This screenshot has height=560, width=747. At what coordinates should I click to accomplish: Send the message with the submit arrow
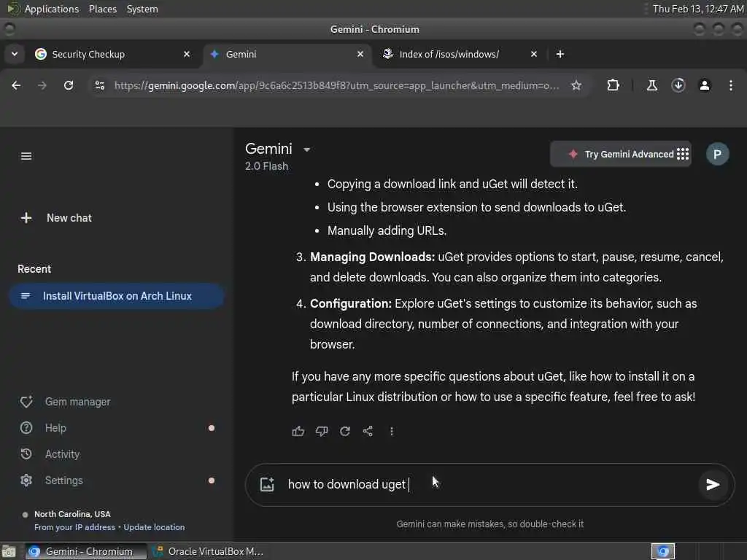pyautogui.click(x=712, y=485)
